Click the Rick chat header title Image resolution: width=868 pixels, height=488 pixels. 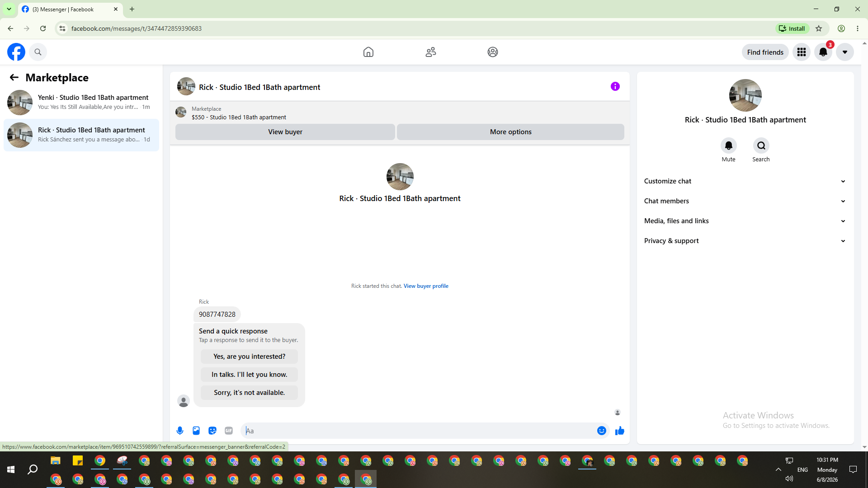pos(259,87)
